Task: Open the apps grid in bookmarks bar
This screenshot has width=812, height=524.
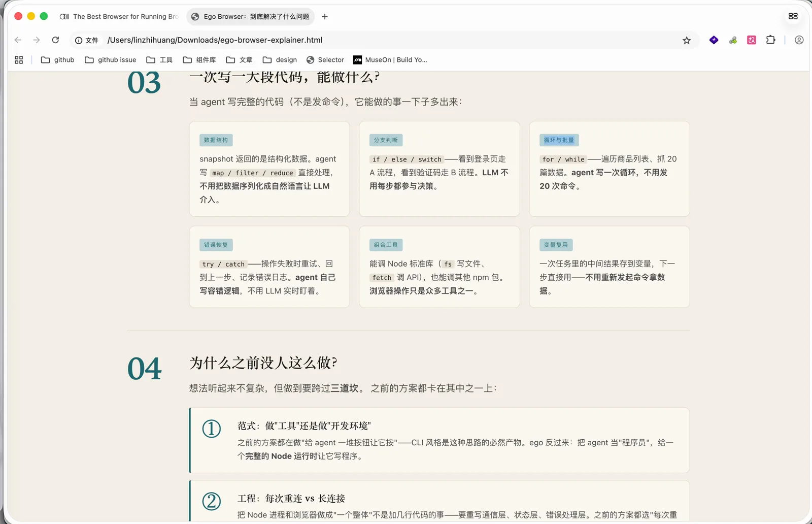Action: [x=19, y=60]
